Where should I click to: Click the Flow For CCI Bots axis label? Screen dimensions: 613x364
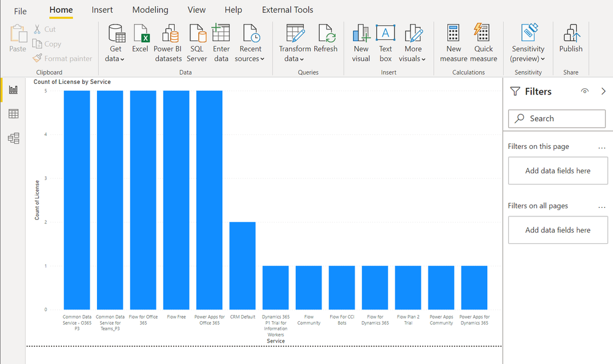(342, 320)
